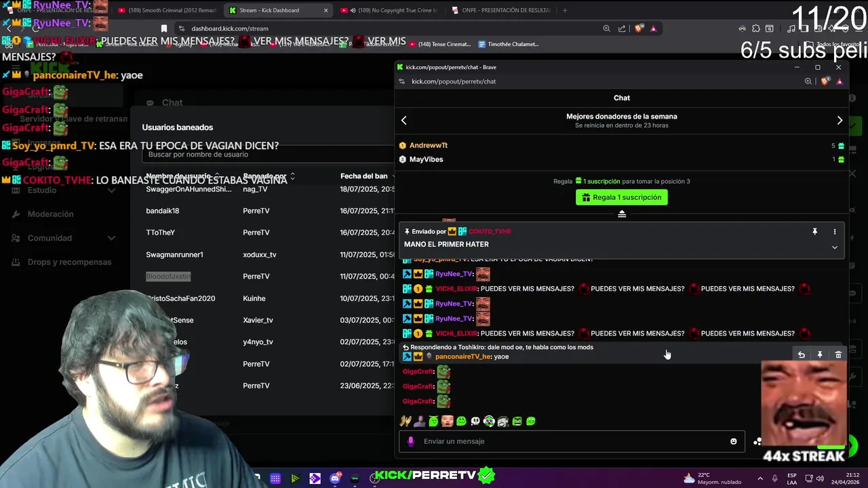
Task: Bookmark this page via the bookmark icon
Action: (163, 28)
